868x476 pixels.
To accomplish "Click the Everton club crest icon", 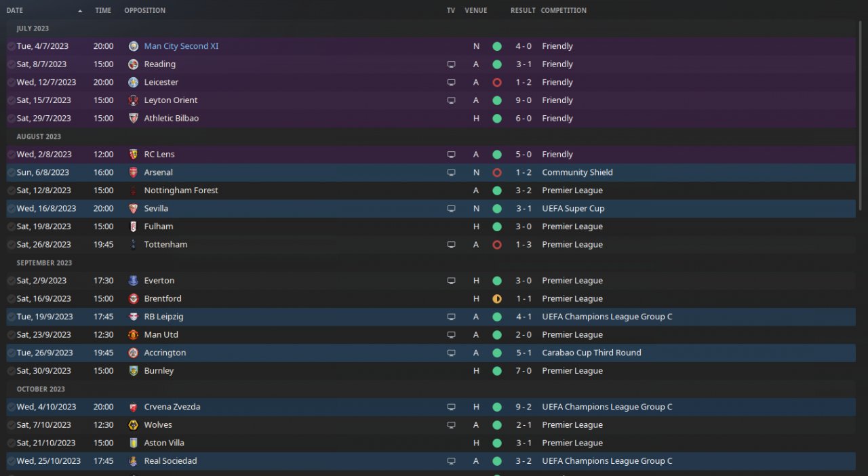I will pos(134,281).
